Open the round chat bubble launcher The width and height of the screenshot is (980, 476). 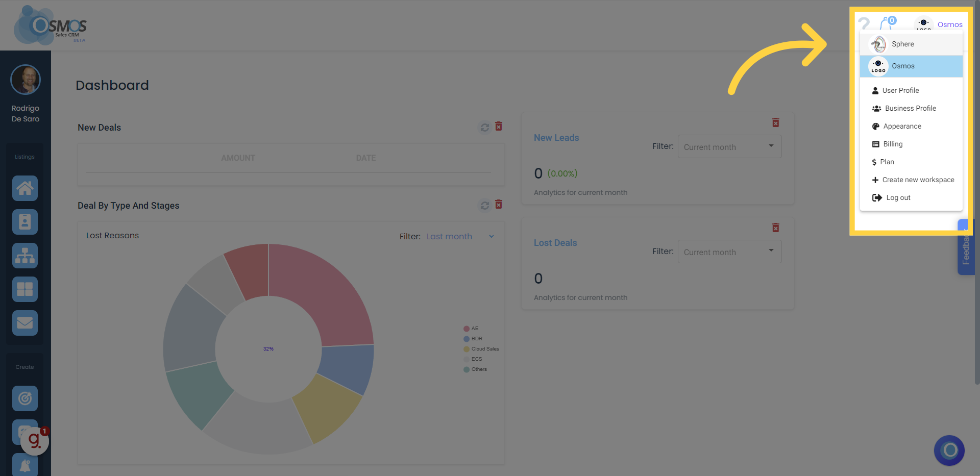[x=949, y=450]
